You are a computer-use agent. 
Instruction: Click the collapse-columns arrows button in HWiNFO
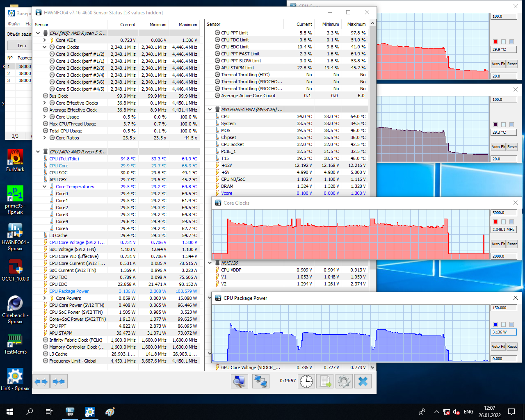(59, 381)
